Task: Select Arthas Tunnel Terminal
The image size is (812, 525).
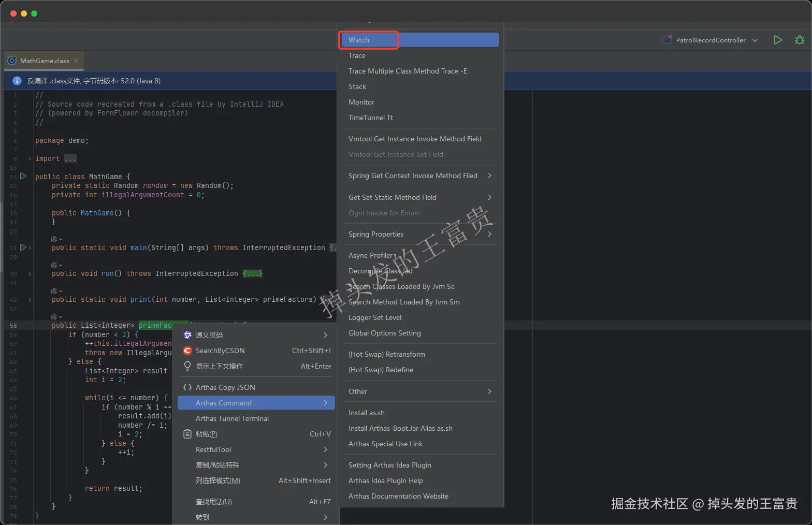Action: coord(256,418)
